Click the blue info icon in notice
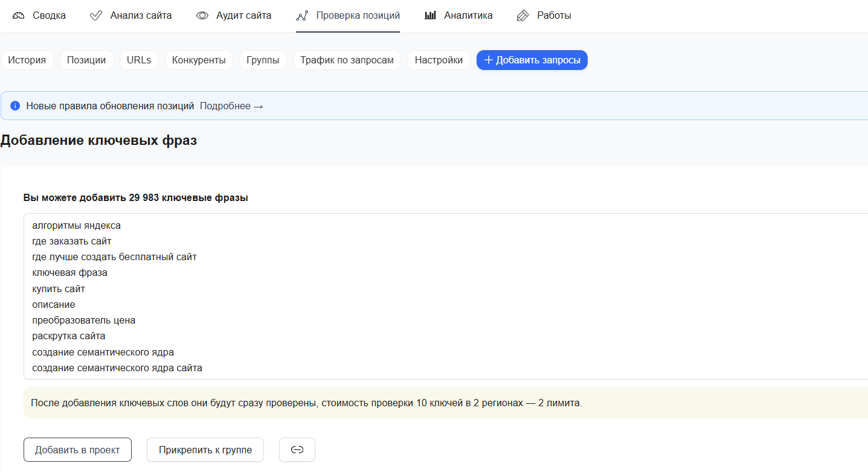This screenshot has width=868, height=472. click(15, 106)
